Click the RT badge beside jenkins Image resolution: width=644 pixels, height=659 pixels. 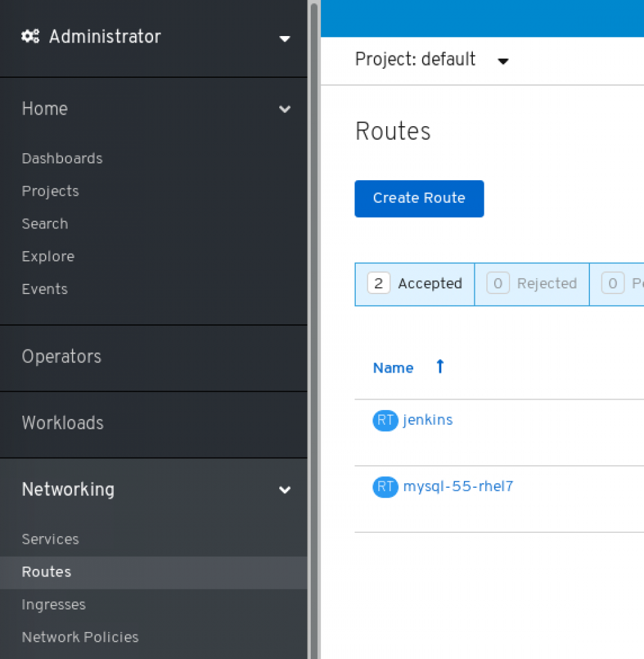385,420
